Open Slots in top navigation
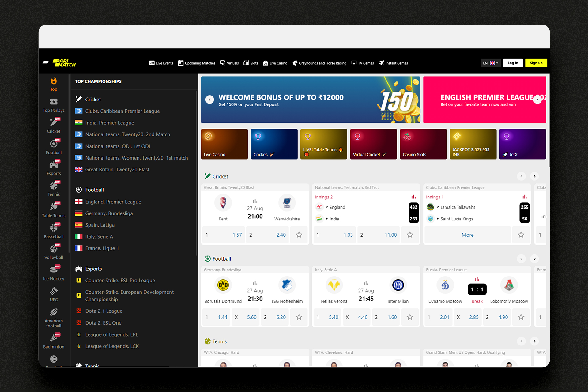588x392 pixels. 251,63
